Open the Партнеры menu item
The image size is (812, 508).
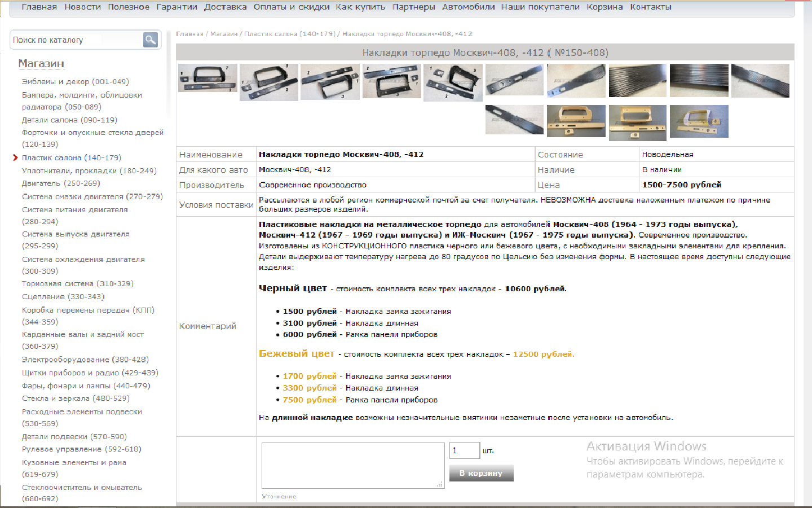(414, 7)
